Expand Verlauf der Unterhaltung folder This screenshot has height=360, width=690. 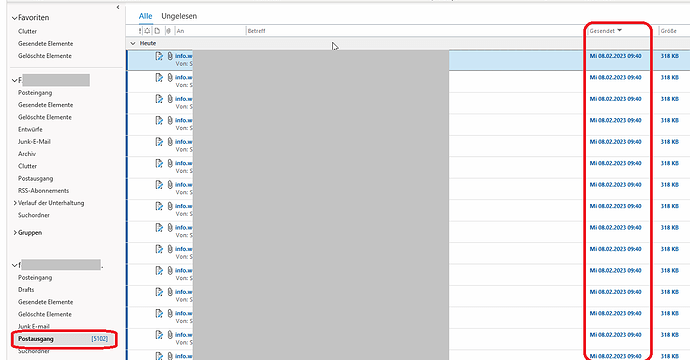pos(15,203)
